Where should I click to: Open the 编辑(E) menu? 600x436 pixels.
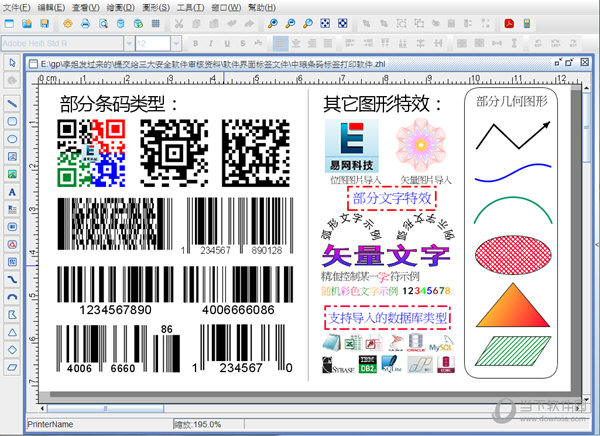(51, 7)
